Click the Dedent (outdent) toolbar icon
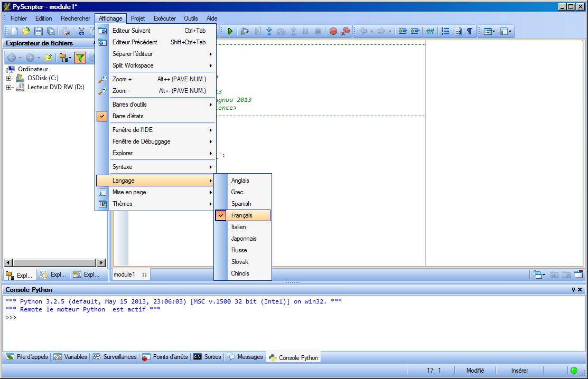 click(403, 31)
